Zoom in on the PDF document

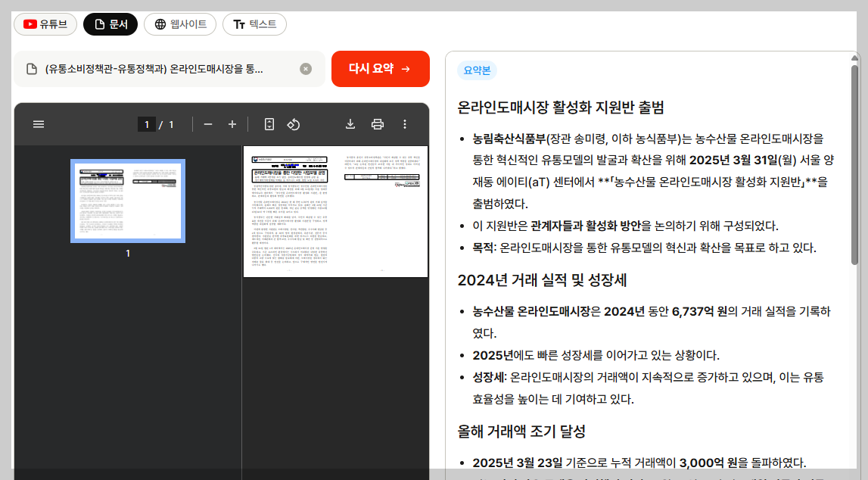(x=232, y=123)
